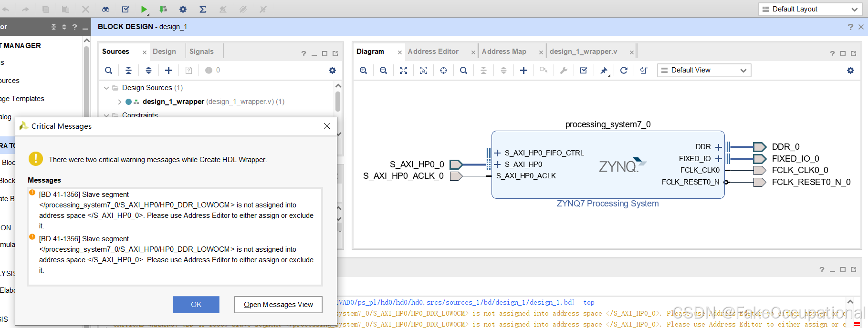Expand all in Flow Navigator header
The height and width of the screenshot is (328, 868).
tap(64, 27)
